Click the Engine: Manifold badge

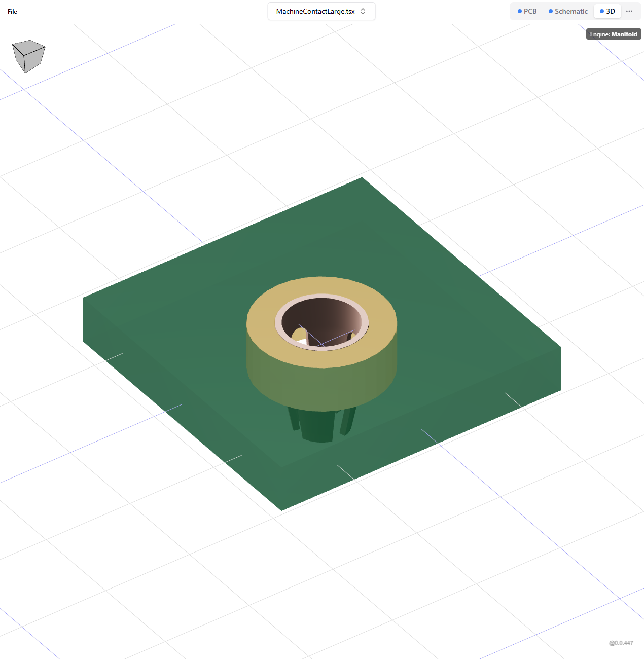(x=614, y=34)
